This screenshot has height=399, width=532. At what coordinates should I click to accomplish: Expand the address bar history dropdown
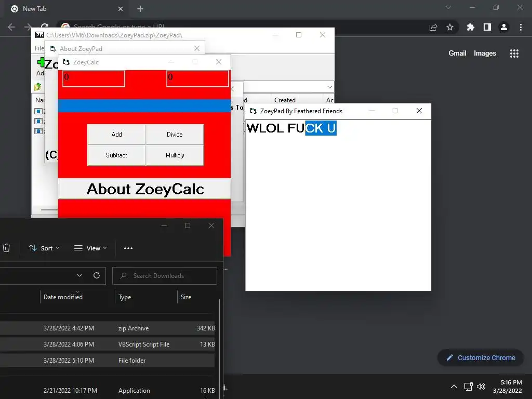pyautogui.click(x=79, y=275)
